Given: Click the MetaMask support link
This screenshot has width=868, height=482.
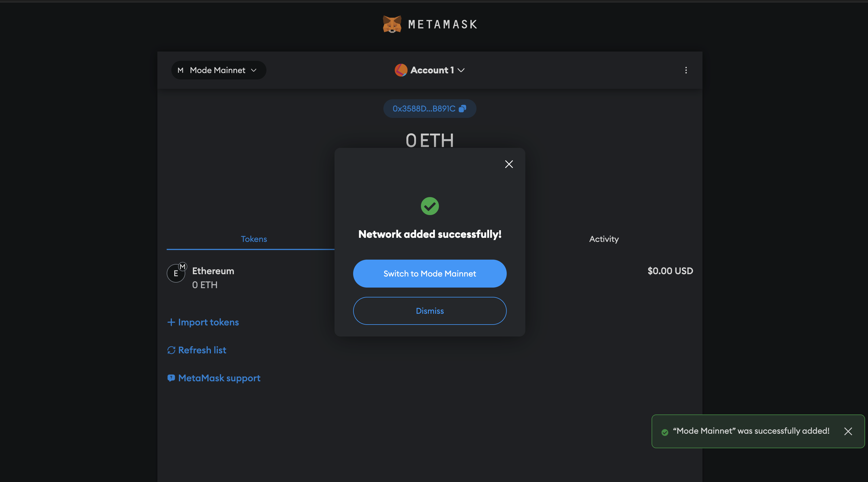Looking at the screenshot, I should click(219, 378).
